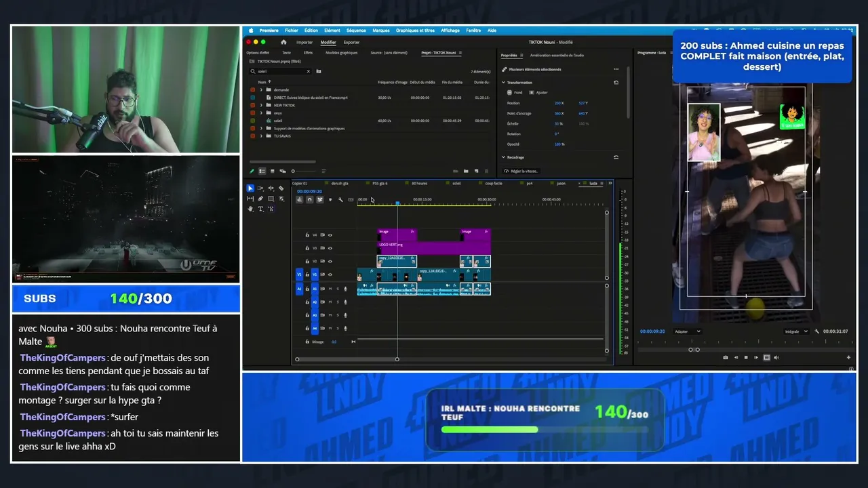Image resolution: width=868 pixels, height=488 pixels.
Task: Expand the demande bin
Action: click(261, 89)
